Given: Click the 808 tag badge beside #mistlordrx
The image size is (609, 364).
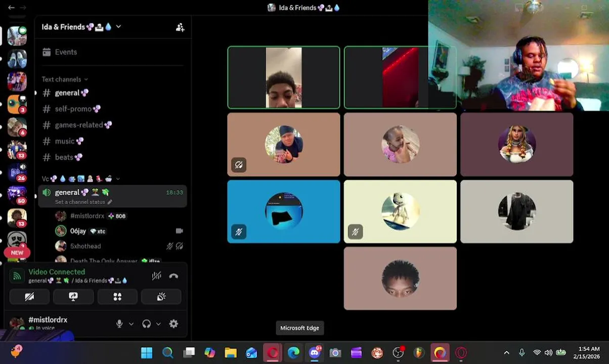Looking at the screenshot, I should 117,216.
